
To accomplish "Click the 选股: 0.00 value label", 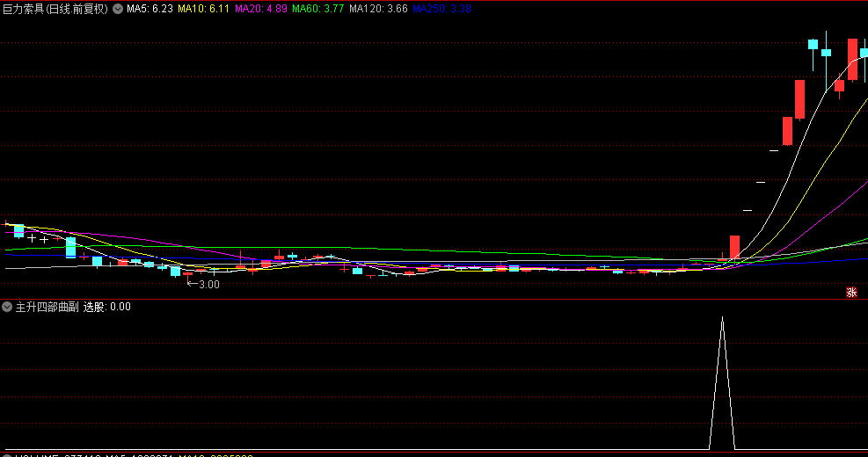I will (107, 307).
